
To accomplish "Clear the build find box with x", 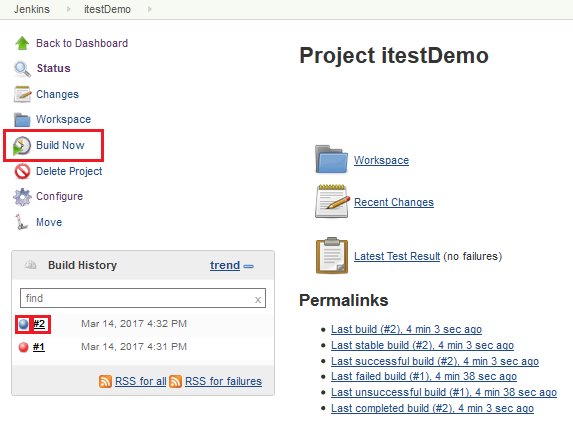I will pyautogui.click(x=258, y=300).
